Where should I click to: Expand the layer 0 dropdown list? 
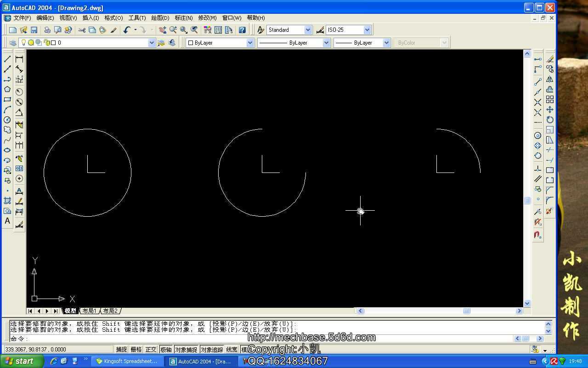point(152,43)
